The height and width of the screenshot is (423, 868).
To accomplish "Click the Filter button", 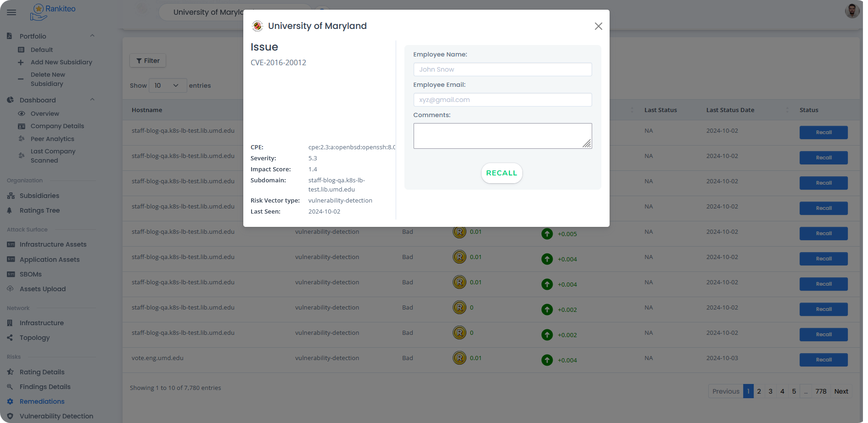I will [x=148, y=61].
